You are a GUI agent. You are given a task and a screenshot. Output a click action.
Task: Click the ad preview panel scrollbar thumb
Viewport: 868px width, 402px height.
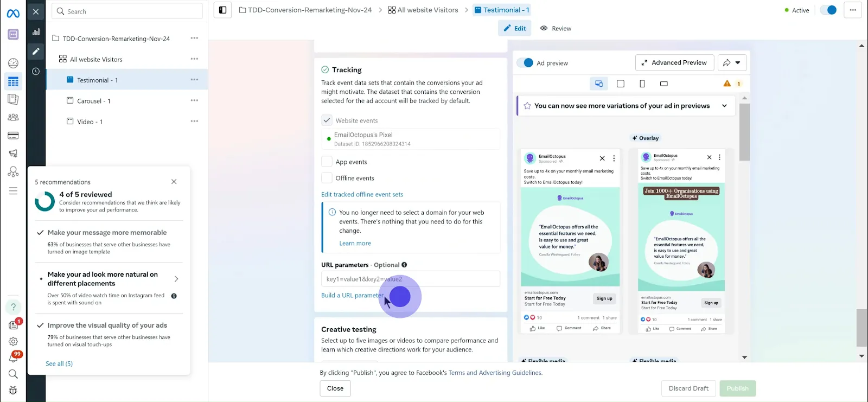click(744, 132)
